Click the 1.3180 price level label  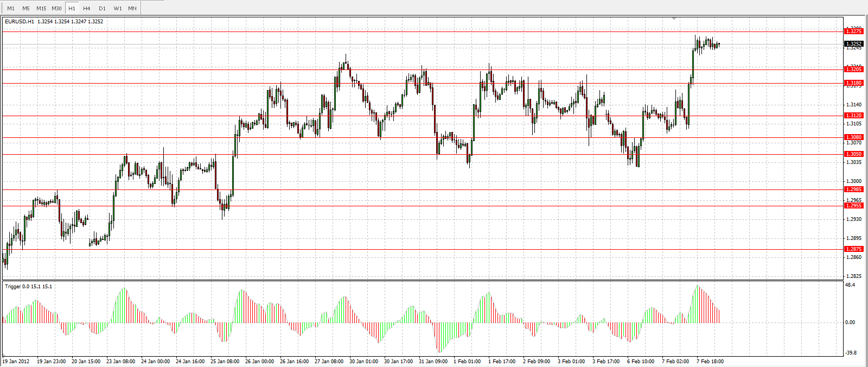(854, 83)
